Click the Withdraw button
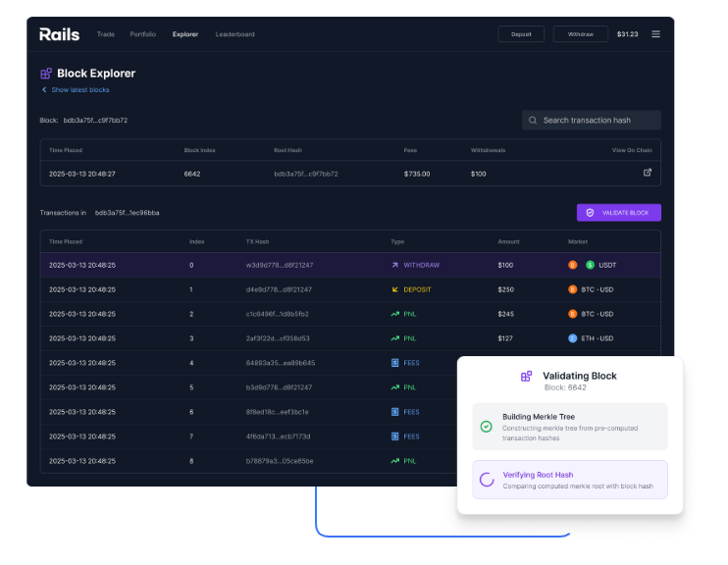 (581, 34)
